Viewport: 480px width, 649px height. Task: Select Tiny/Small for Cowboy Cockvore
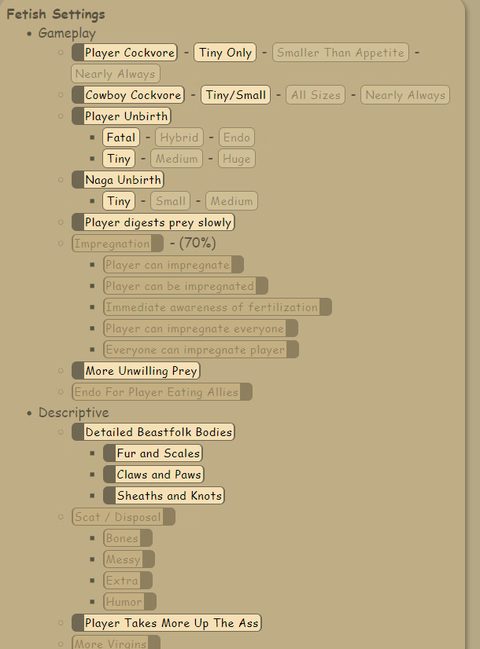[x=235, y=95]
